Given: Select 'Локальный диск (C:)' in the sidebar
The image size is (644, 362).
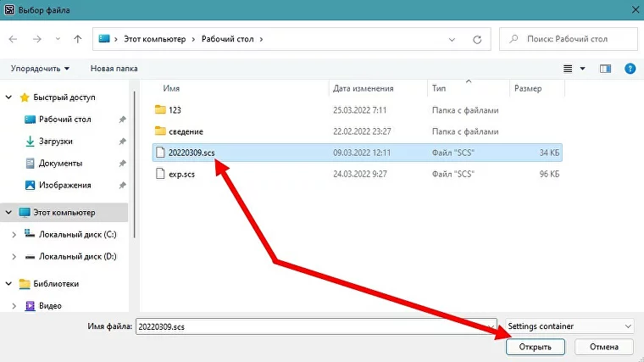Looking at the screenshot, I should point(78,234).
